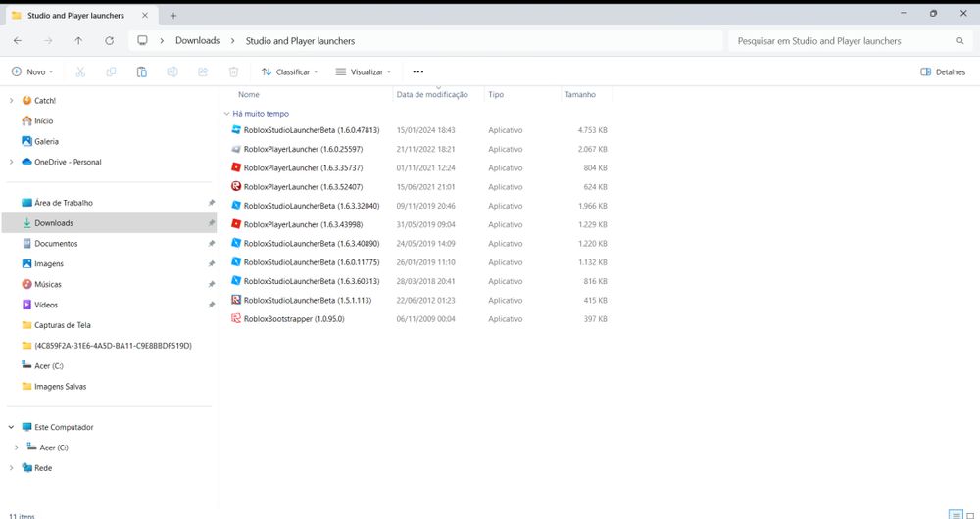The width and height of the screenshot is (980, 519).
Task: Toggle the Detalhes pane button
Action: [x=943, y=71]
